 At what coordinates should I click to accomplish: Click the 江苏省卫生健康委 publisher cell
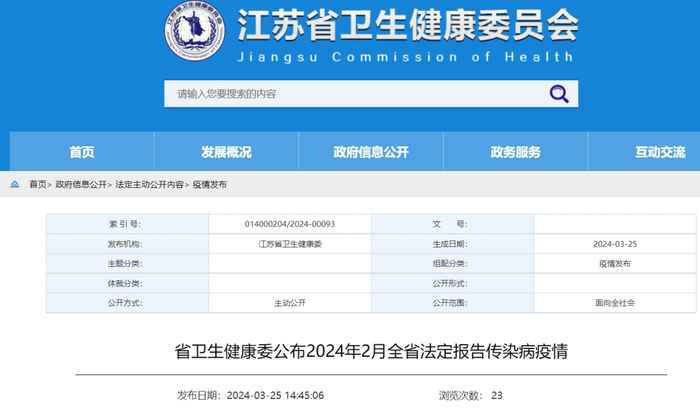click(290, 244)
